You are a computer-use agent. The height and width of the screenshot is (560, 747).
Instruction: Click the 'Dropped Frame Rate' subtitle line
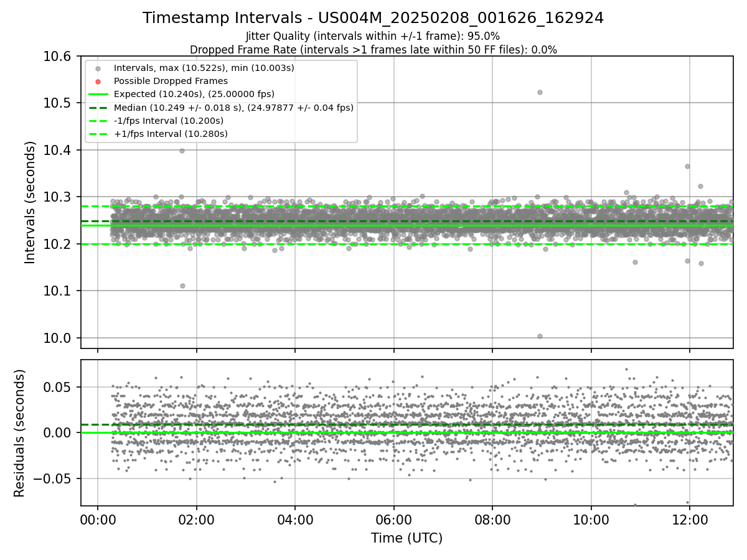[x=373, y=50]
